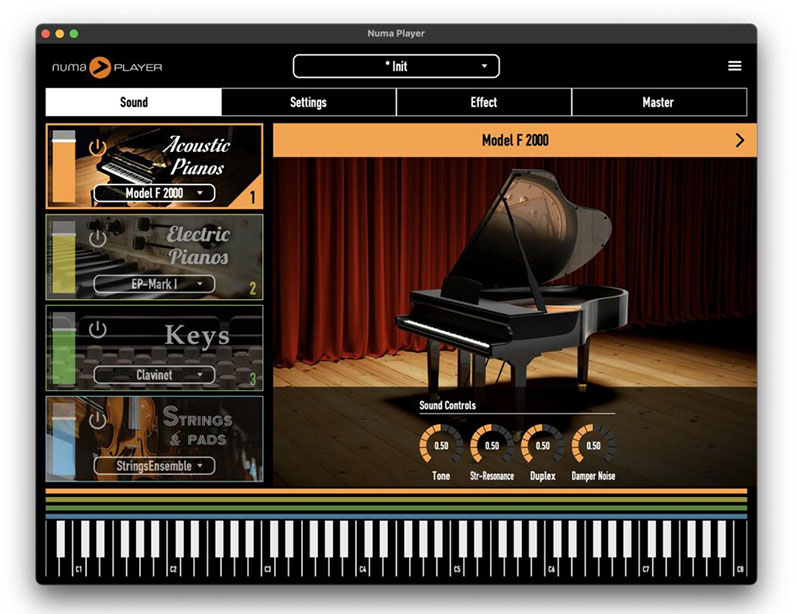Play the C1 key on keyboard
The width and height of the screenshot is (796, 614).
(x=78, y=566)
